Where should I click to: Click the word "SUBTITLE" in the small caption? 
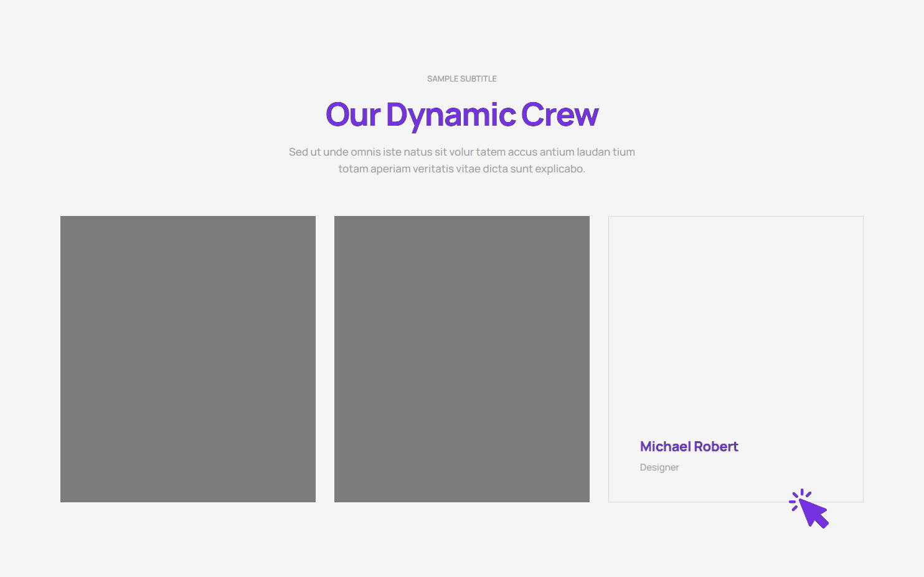[478, 79]
